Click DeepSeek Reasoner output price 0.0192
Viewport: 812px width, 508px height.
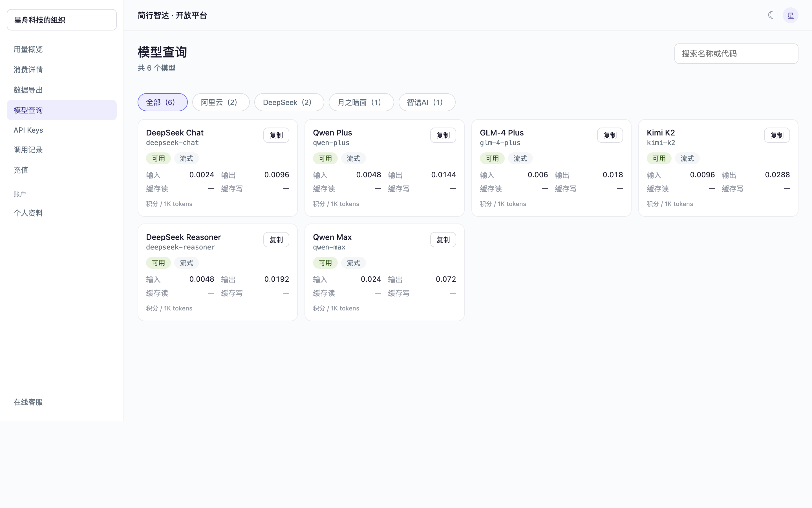[x=277, y=279]
